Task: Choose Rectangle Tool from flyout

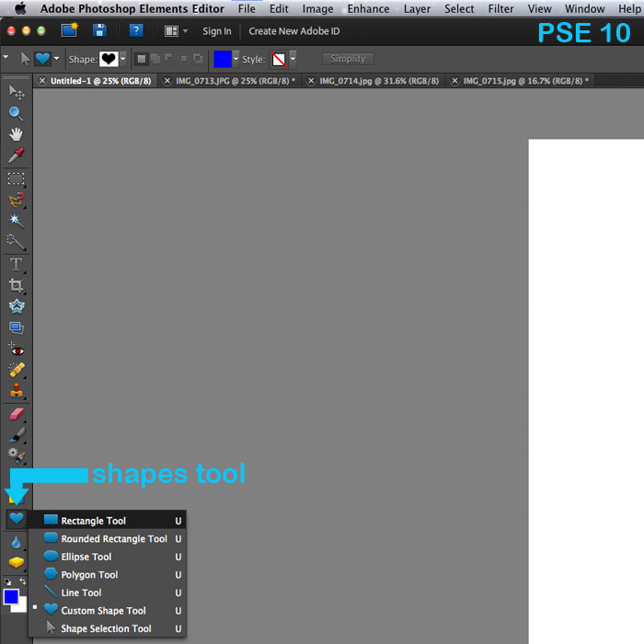Action: click(x=108, y=521)
